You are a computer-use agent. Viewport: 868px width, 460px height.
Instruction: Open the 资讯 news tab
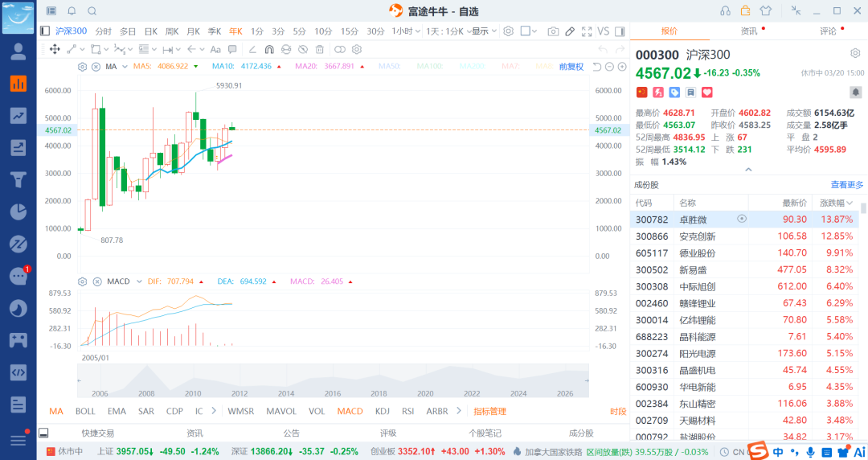click(x=749, y=31)
